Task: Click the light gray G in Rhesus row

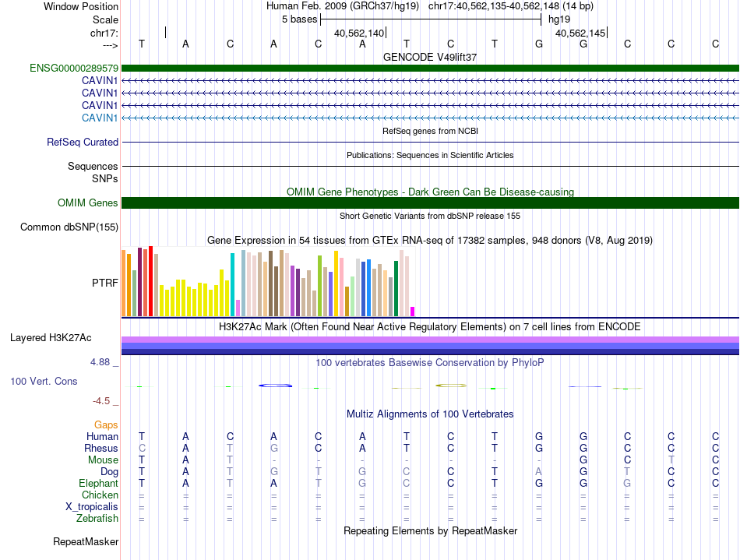Action: coord(273,448)
